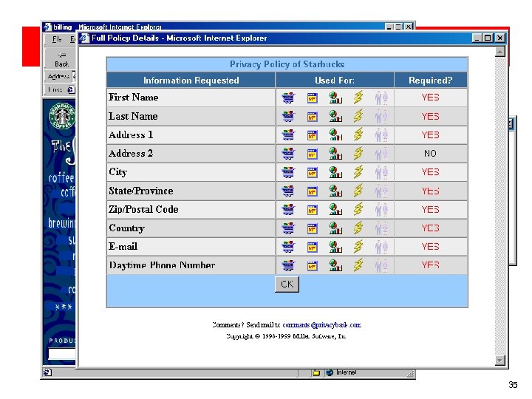Image resolution: width=532 pixels, height=399 pixels.
Task: Click the globe chart icon in State/Province row
Action: (335, 191)
